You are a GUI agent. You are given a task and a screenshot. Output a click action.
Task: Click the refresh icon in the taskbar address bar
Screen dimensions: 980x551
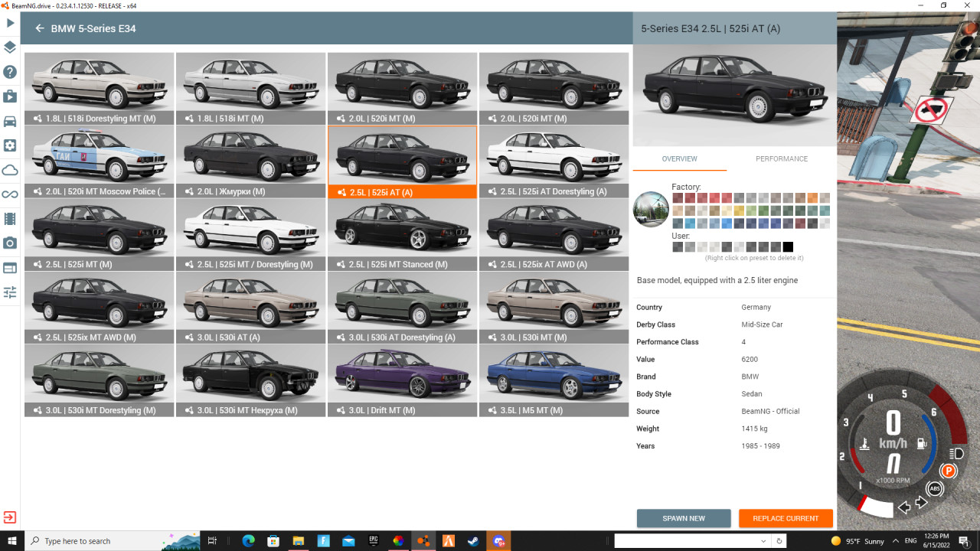(x=779, y=541)
